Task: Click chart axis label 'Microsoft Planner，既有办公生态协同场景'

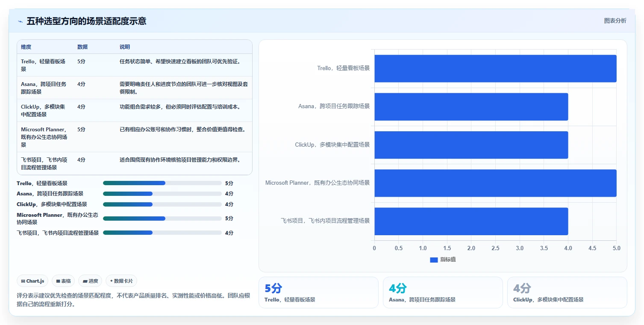Action: click(318, 183)
